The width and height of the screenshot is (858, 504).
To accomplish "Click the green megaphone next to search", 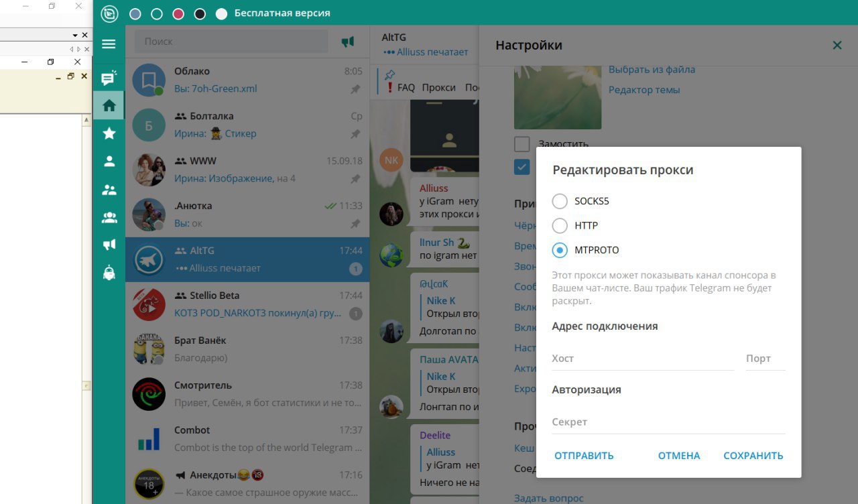I will coord(347,42).
